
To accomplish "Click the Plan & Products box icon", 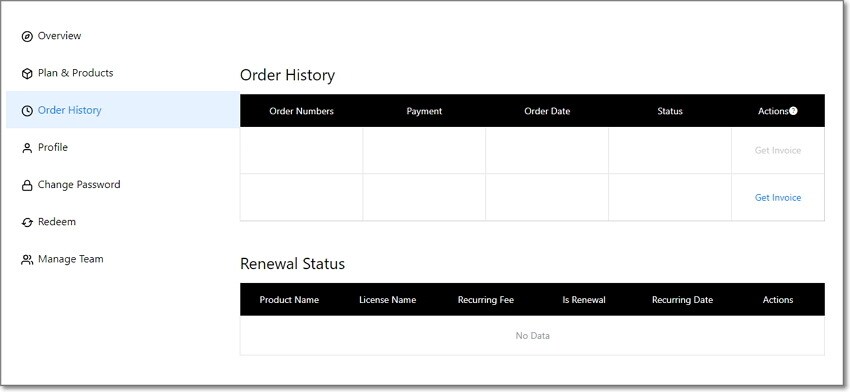I will (x=27, y=73).
